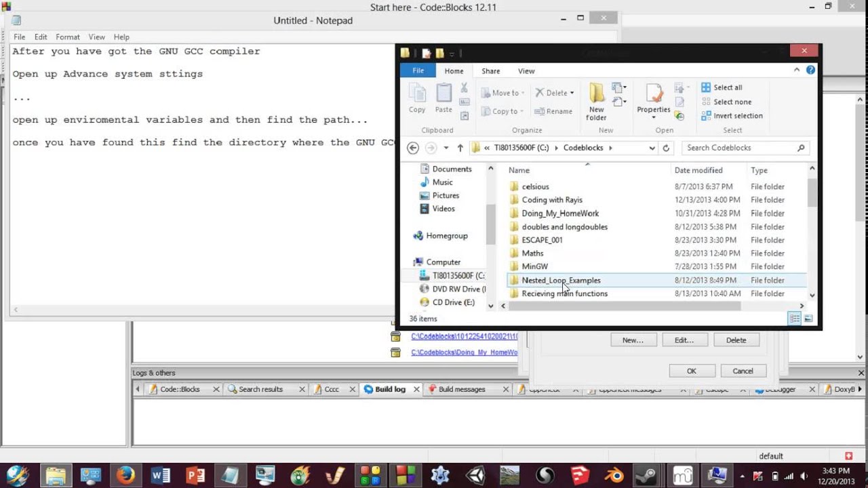This screenshot has height=488, width=868.
Task: Open Explorer Help question mark icon
Action: [810, 70]
